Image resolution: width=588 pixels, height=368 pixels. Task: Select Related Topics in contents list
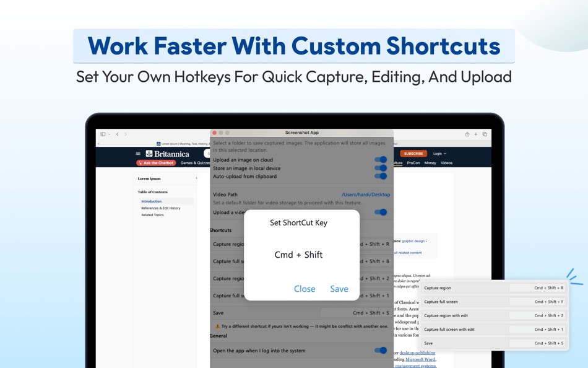tap(153, 215)
